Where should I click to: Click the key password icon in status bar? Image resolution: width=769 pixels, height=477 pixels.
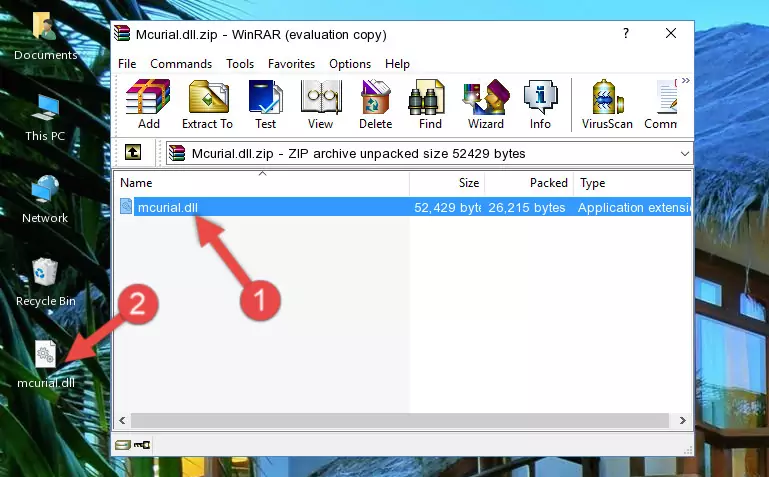142,445
